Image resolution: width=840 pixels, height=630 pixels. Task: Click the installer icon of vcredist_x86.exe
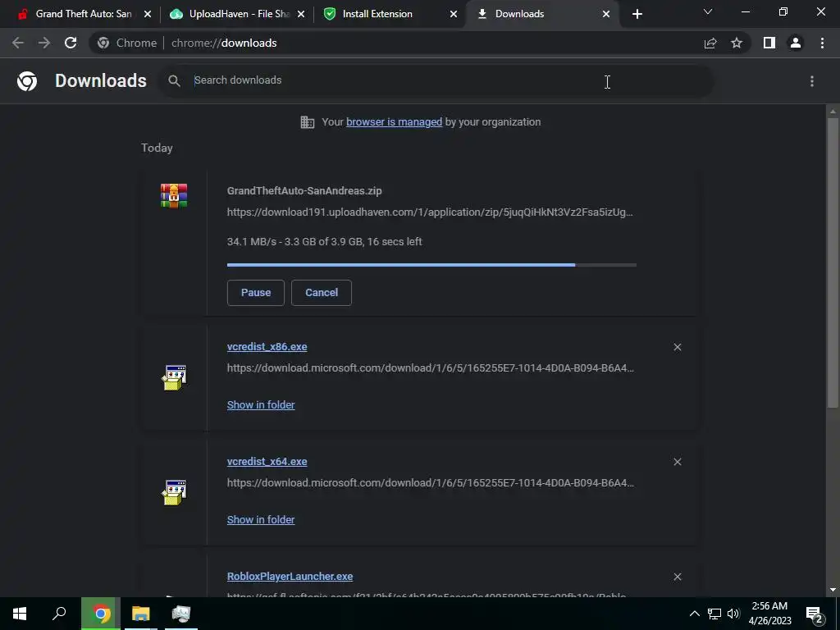tap(174, 377)
